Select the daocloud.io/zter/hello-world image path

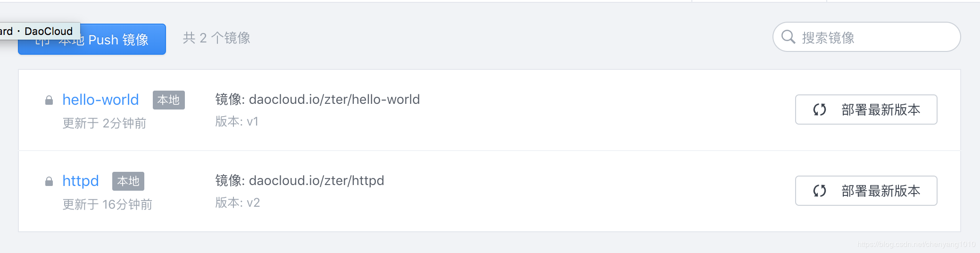click(x=334, y=99)
